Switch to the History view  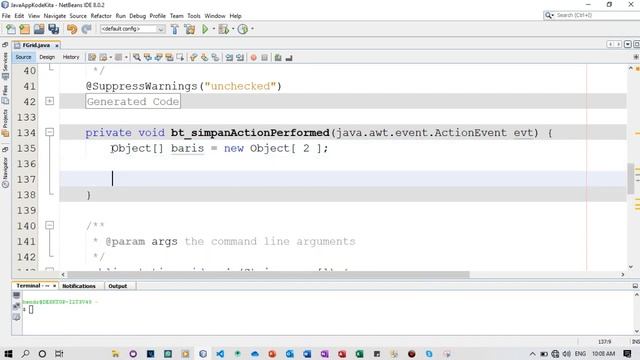point(71,57)
